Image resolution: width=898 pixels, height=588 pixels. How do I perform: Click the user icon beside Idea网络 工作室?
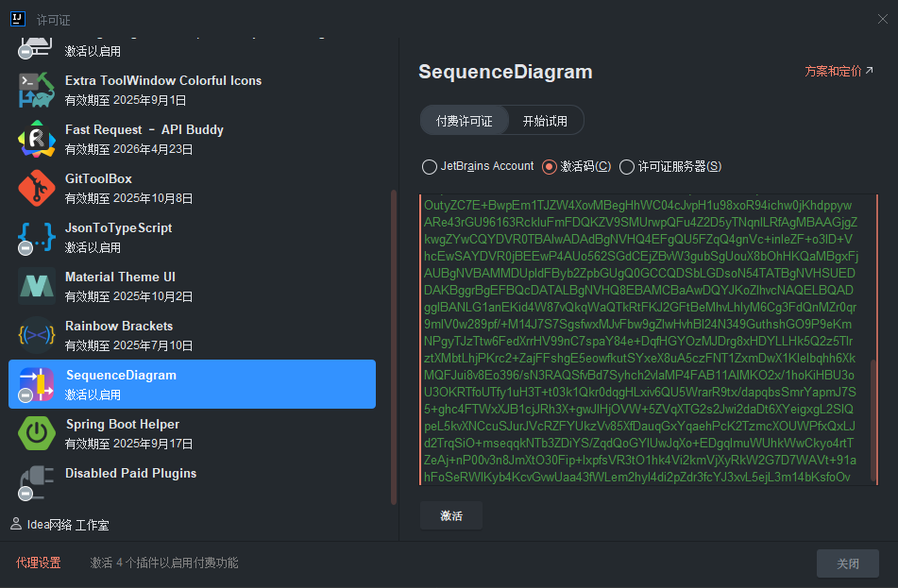point(16,524)
